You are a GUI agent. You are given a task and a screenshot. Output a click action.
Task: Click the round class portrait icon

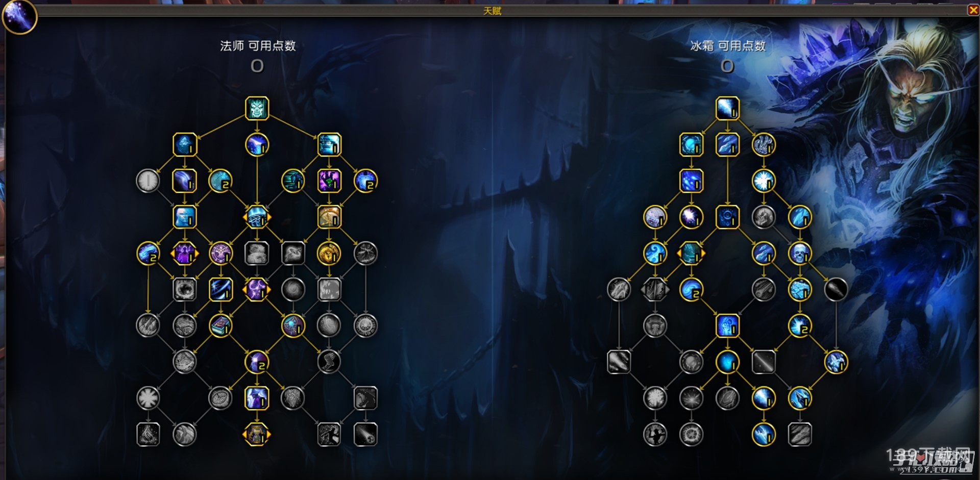click(20, 17)
